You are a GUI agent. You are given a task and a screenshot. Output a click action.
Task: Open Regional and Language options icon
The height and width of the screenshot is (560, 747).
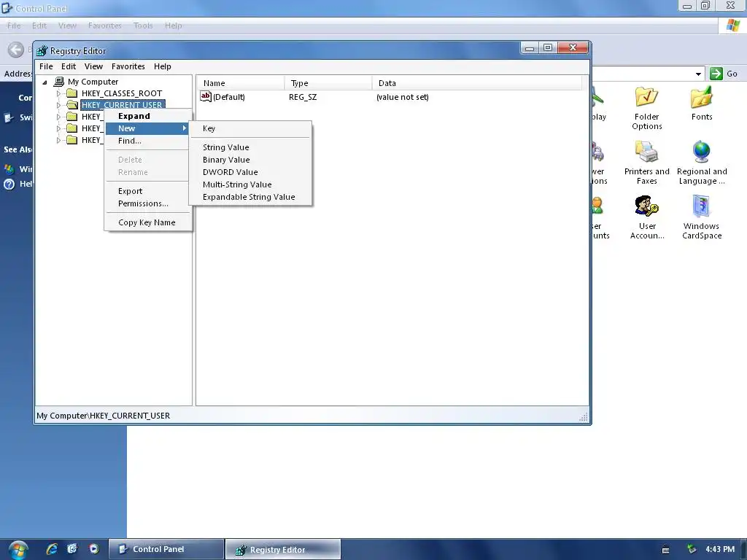701,163
